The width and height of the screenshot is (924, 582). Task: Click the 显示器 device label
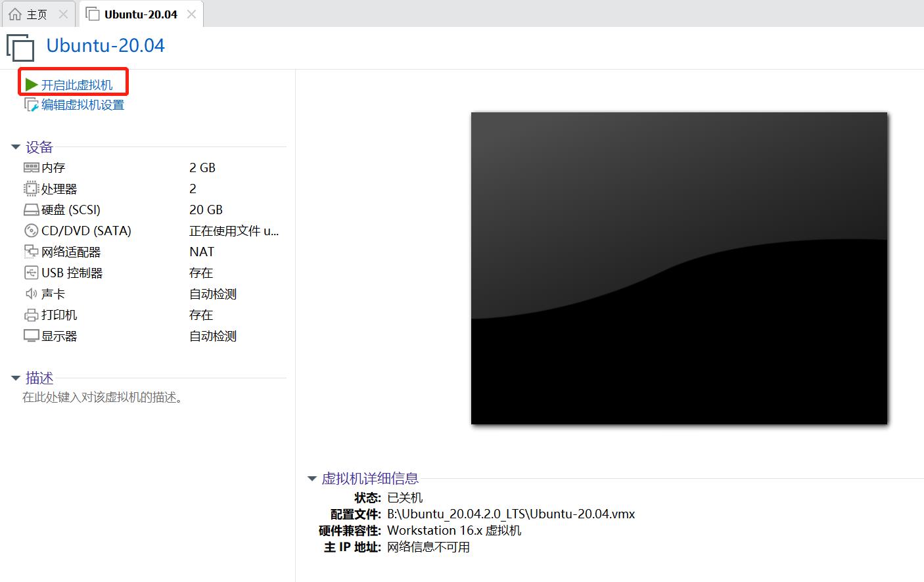tap(59, 336)
